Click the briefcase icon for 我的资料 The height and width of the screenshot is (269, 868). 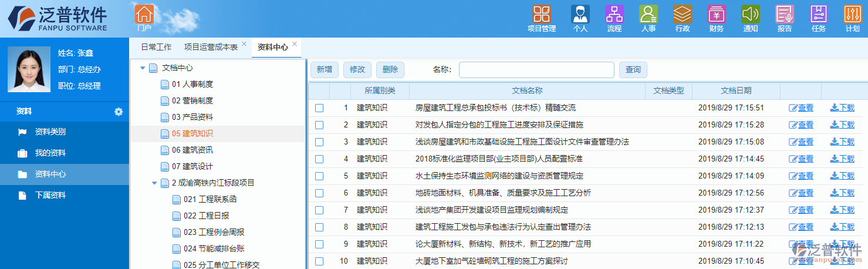pos(22,153)
